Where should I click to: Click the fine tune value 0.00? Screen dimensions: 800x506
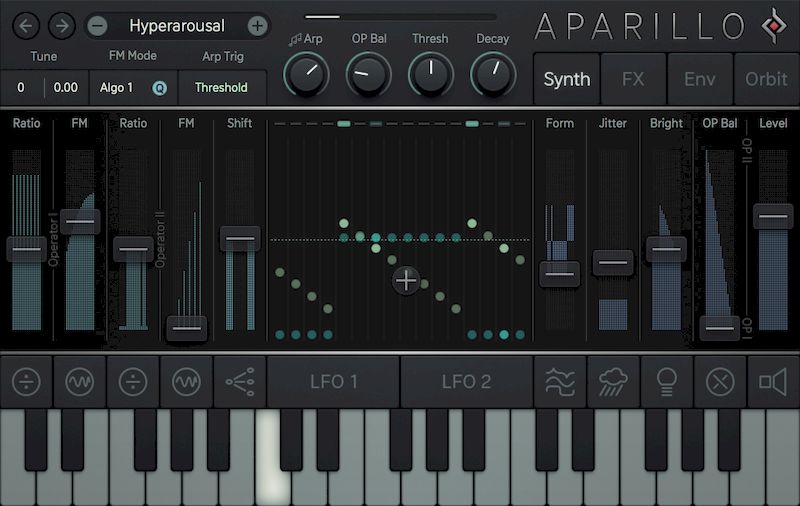point(66,88)
